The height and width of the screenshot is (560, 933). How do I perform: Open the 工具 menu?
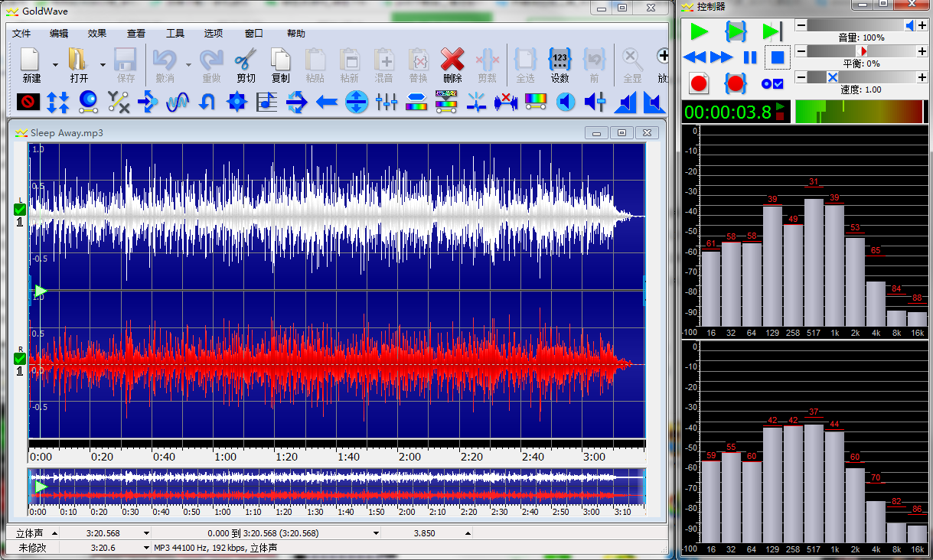pos(175,34)
